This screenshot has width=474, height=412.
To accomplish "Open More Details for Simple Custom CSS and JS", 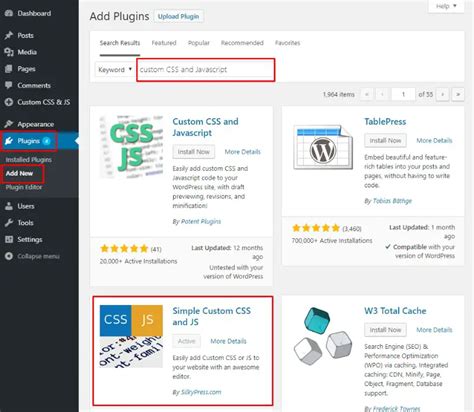I will tap(228, 341).
